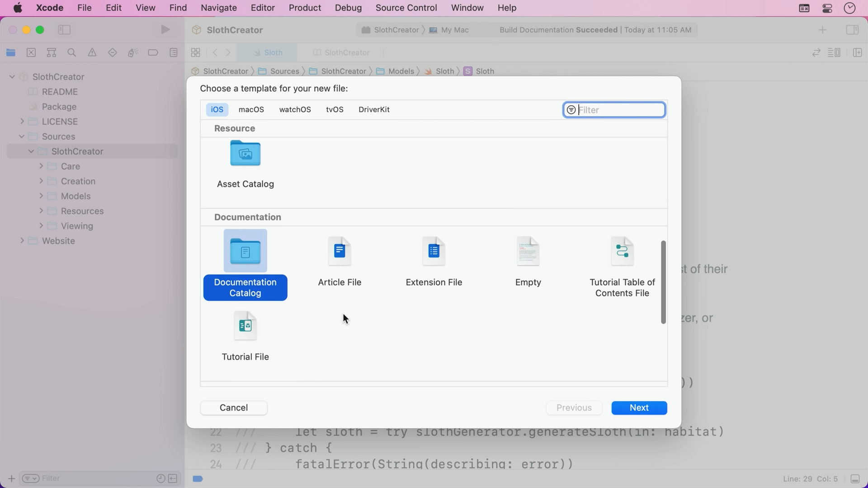Toggle recent files filter clock icon
This screenshot has height=488, width=868.
point(160,479)
